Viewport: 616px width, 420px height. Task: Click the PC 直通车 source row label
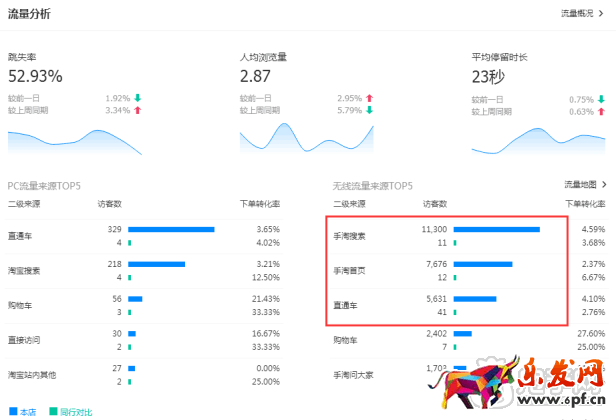pyautogui.click(x=20, y=236)
